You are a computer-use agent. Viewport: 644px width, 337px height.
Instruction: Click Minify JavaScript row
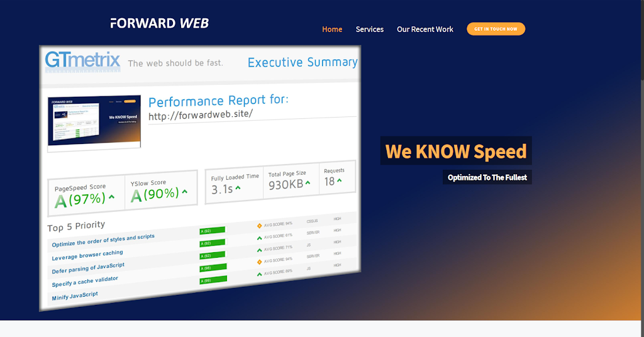pos(75,296)
